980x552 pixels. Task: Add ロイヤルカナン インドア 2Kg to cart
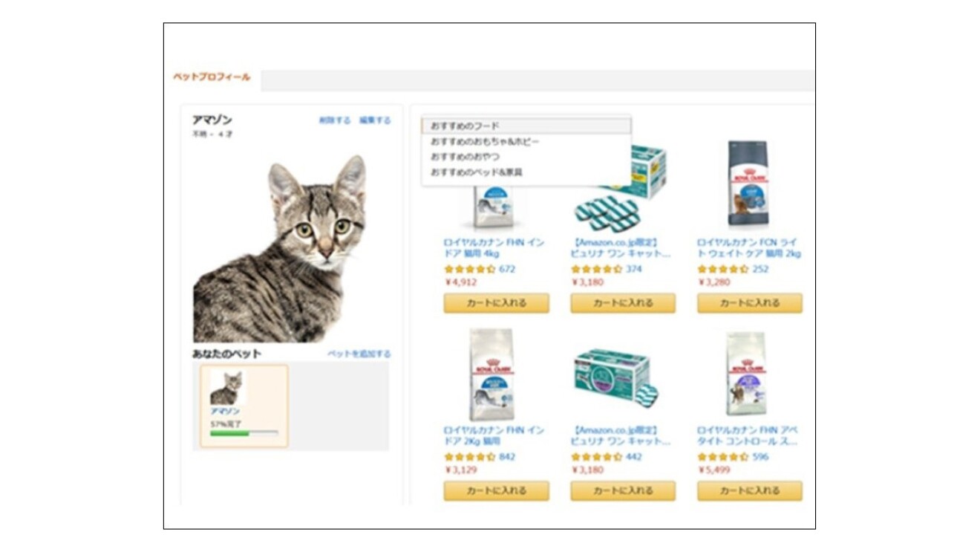[x=496, y=491]
